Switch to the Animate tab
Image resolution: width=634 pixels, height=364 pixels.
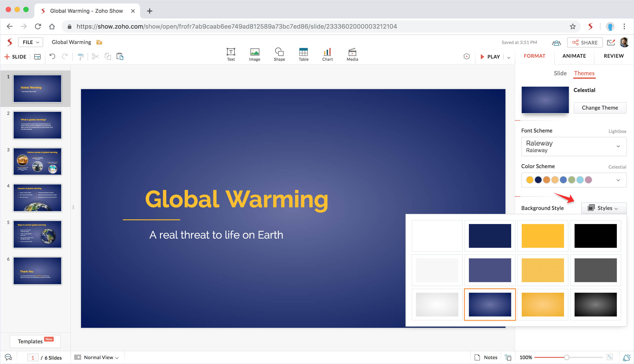click(573, 56)
